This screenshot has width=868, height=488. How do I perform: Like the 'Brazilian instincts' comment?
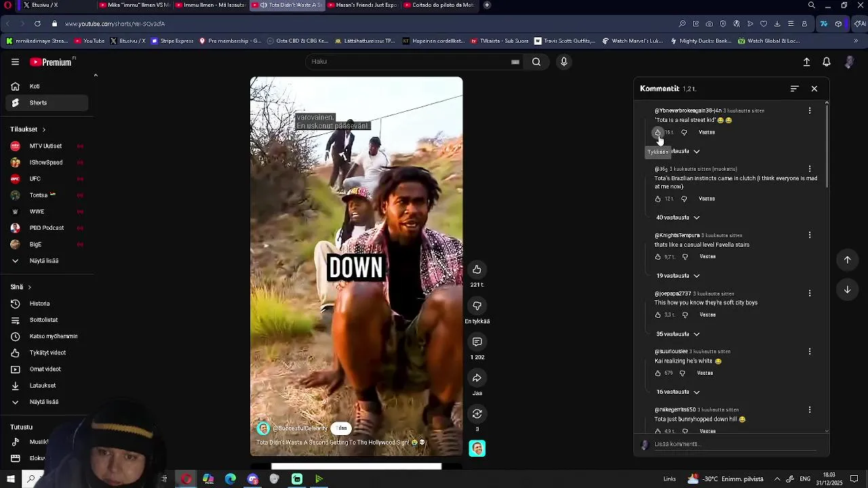pos(658,199)
